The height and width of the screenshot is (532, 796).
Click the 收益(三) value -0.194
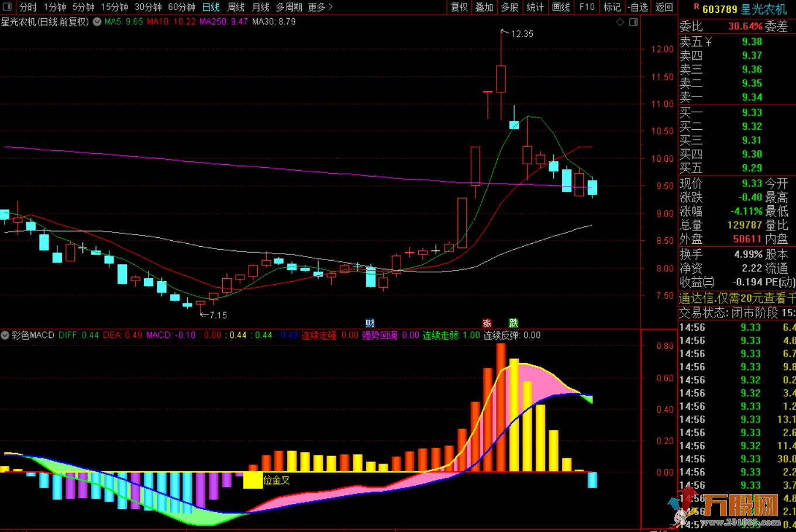[x=748, y=282]
